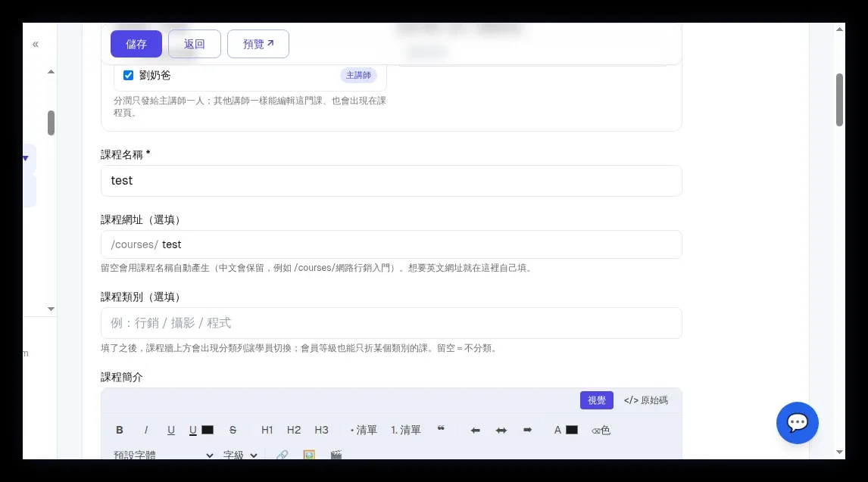
Task: Open 預覽 preview in new tab
Action: [258, 44]
